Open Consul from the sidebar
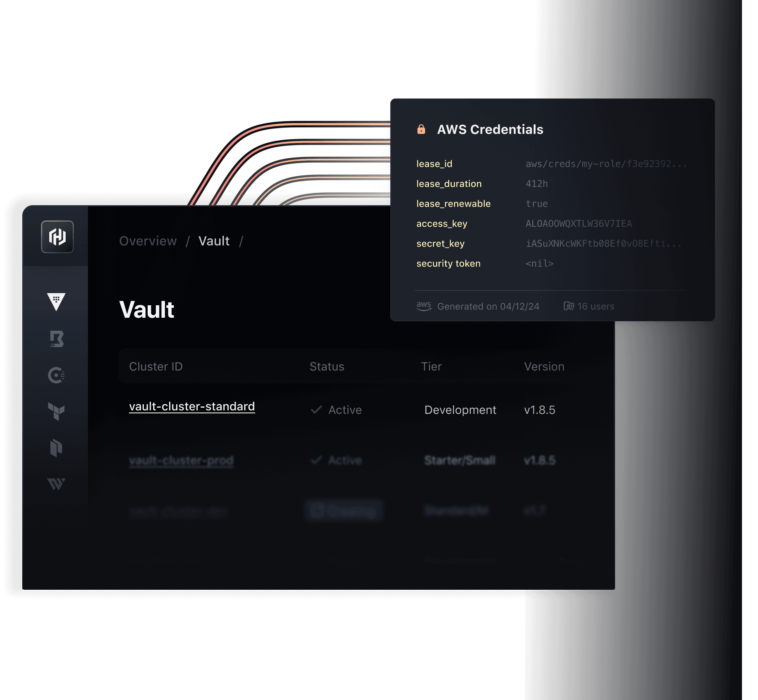 57,375
